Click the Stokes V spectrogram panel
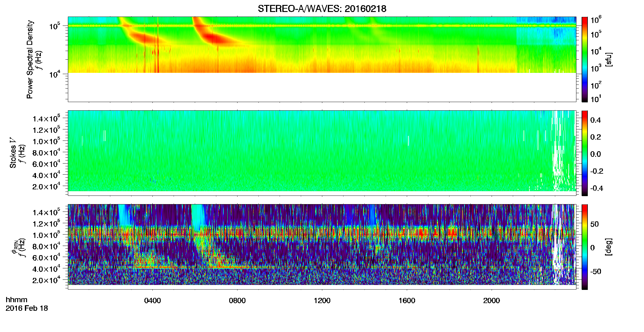The width and height of the screenshot is (644, 332). click(322, 153)
